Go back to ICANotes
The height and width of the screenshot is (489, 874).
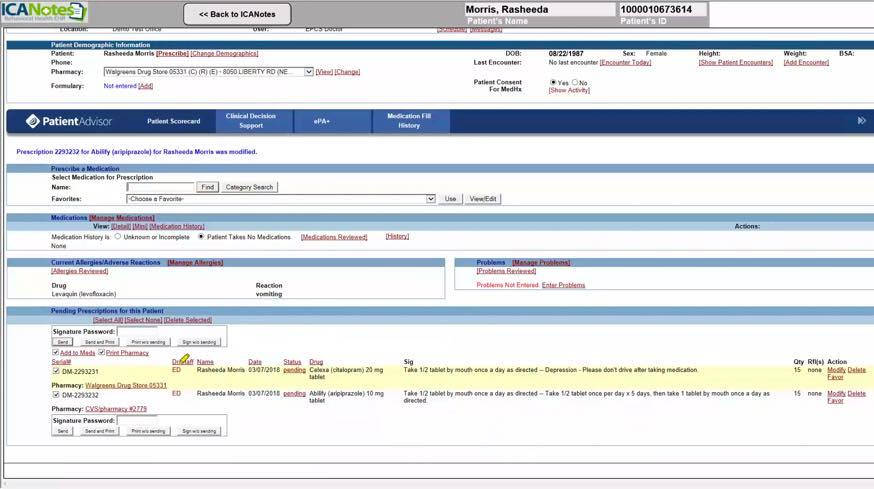coord(237,14)
